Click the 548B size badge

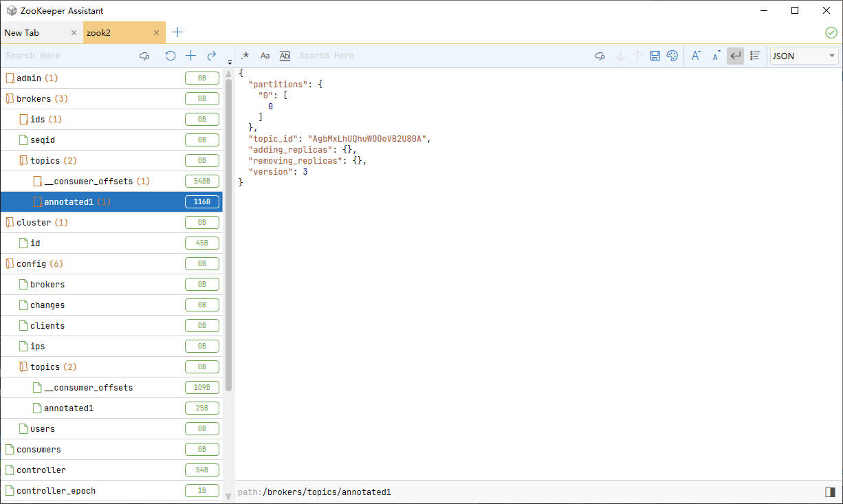point(202,182)
